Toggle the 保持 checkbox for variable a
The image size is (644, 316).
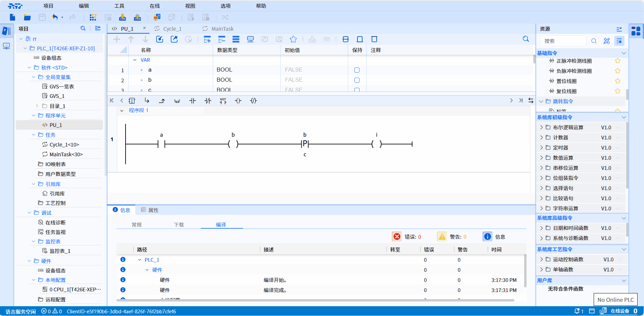pyautogui.click(x=357, y=70)
